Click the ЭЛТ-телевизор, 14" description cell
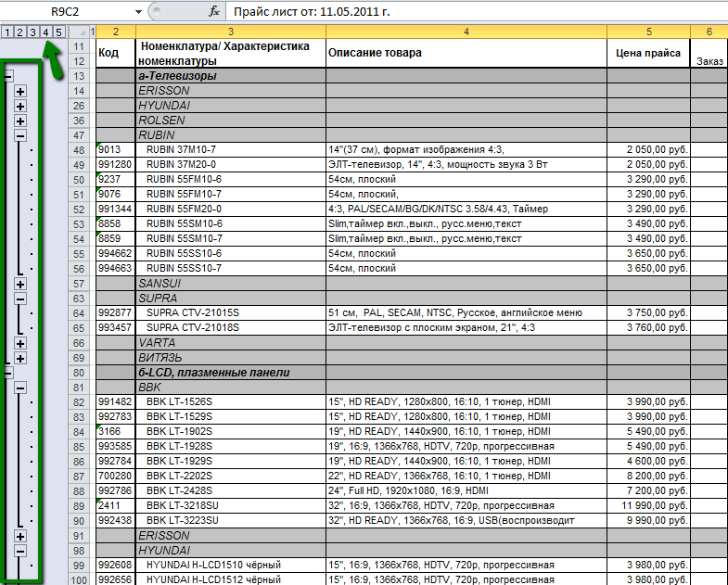 [x=466, y=164]
